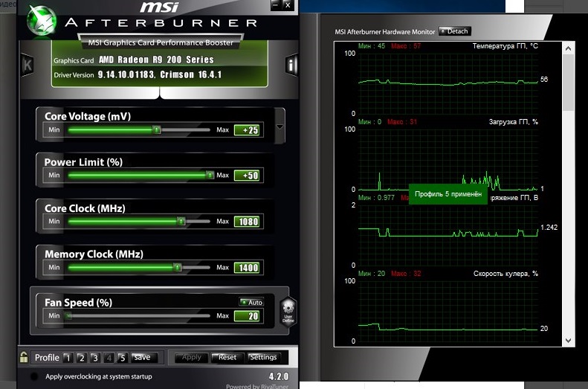Open the information i button
This screenshot has height=389, width=588.
click(291, 65)
